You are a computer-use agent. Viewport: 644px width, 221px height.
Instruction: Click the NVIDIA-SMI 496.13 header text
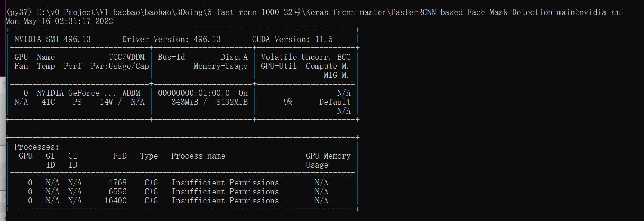point(52,39)
